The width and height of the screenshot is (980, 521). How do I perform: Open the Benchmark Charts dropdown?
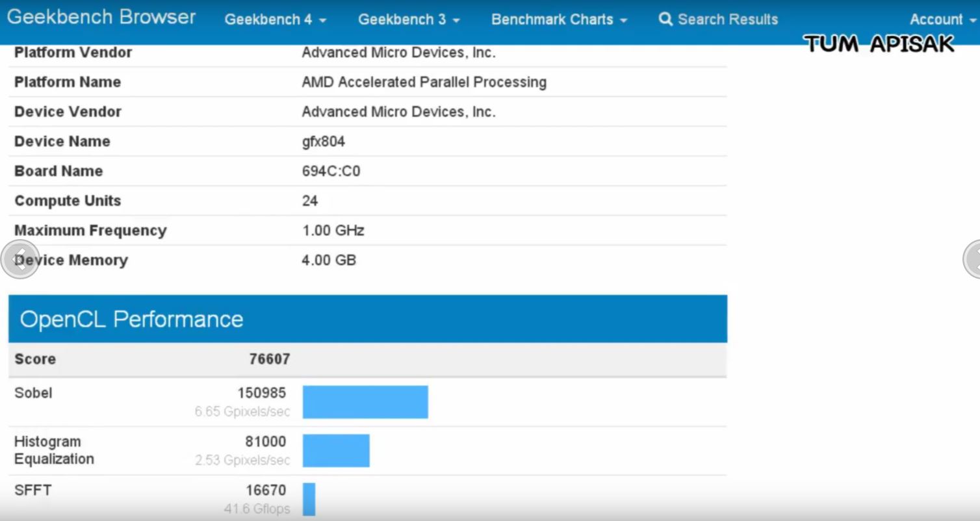[x=560, y=19]
